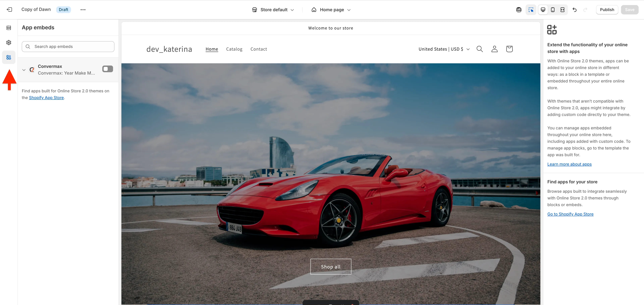The width and height of the screenshot is (644, 305).
Task: Open Catalog in store navigation
Action: [234, 49]
